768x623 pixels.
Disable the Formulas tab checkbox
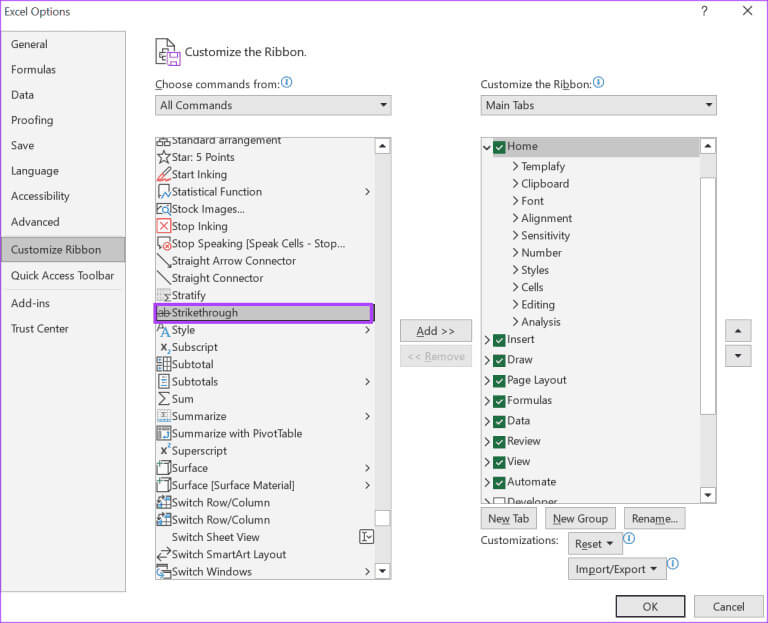[x=499, y=401]
